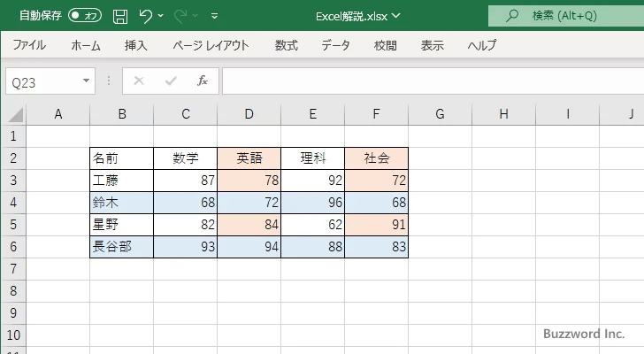Click the cell with value 87
Image resolution: width=644 pixels, height=354 pixels.
185,181
